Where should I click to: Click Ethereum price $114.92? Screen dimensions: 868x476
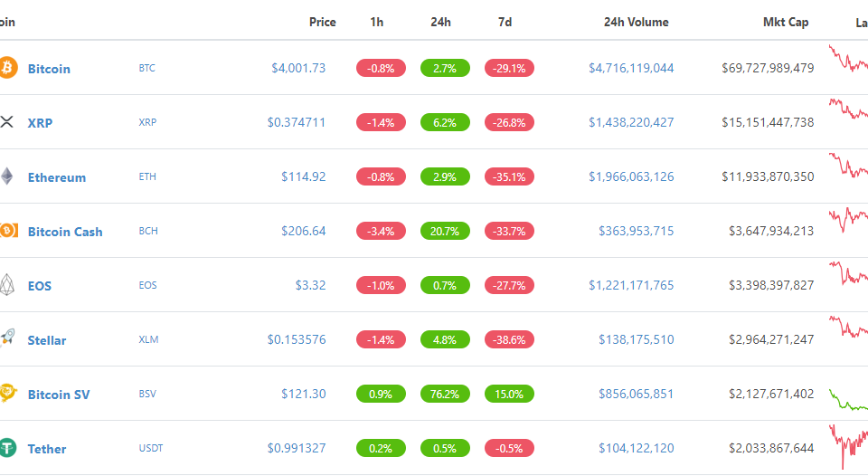pos(304,176)
